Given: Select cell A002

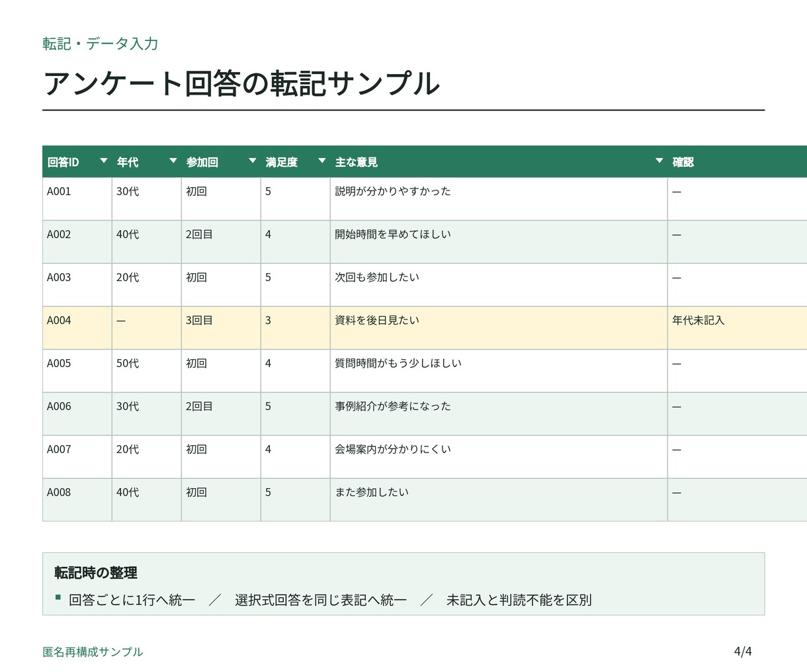Looking at the screenshot, I should 77,242.
